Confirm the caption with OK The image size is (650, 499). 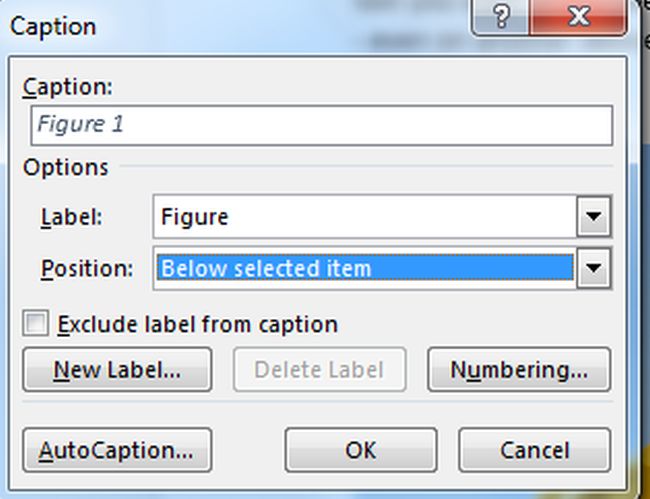[x=360, y=450]
